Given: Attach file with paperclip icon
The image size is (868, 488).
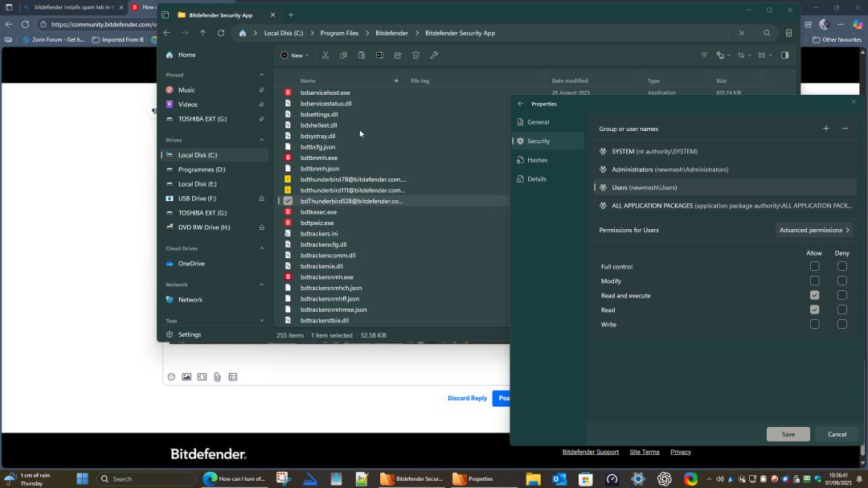Looking at the screenshot, I should tap(218, 377).
